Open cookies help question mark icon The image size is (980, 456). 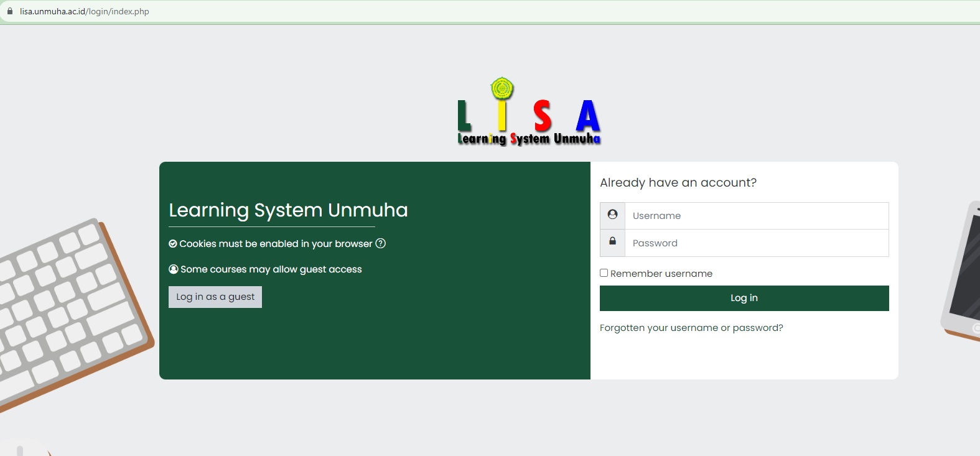pos(381,243)
